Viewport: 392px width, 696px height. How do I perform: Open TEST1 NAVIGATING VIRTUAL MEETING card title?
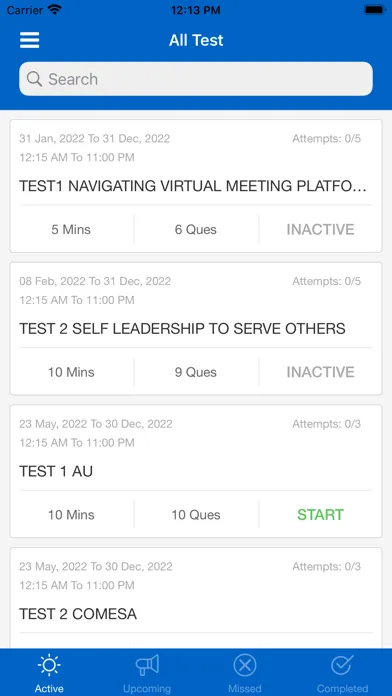point(193,186)
